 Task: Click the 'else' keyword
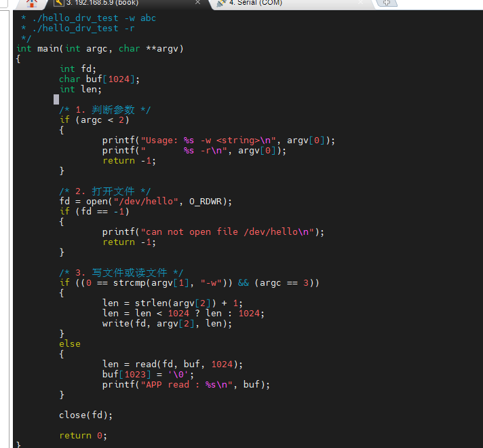pos(70,343)
